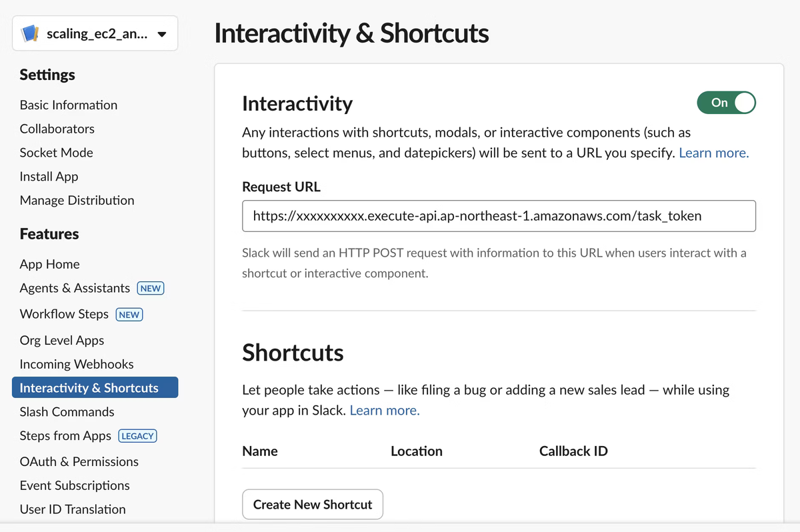800x532 pixels.
Task: Select Interactivity & Shortcuts sidebar item
Action: [95, 388]
